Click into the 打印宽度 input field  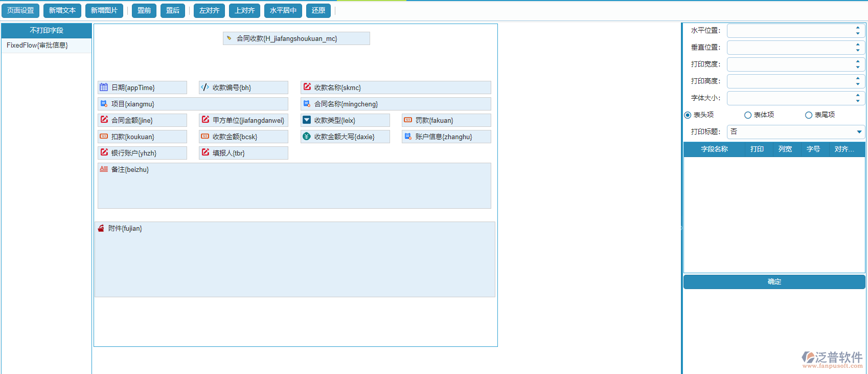(x=790, y=64)
